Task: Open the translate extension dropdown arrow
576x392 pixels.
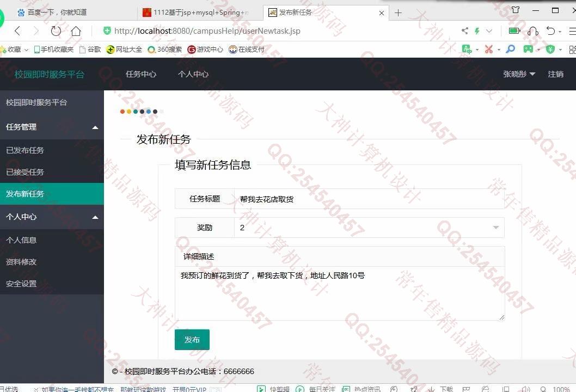Action: pos(477,49)
